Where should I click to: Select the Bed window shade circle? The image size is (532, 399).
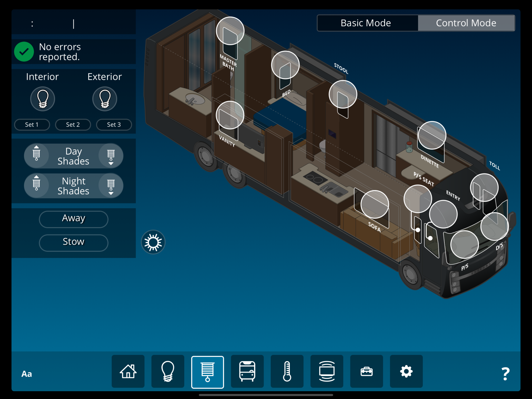[x=285, y=65]
